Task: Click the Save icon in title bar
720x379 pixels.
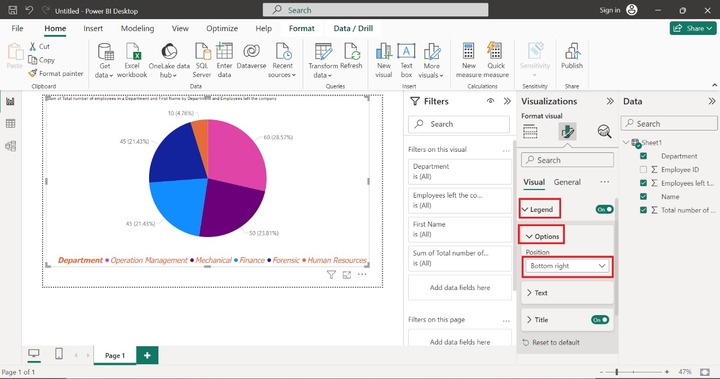Action: click(13, 10)
